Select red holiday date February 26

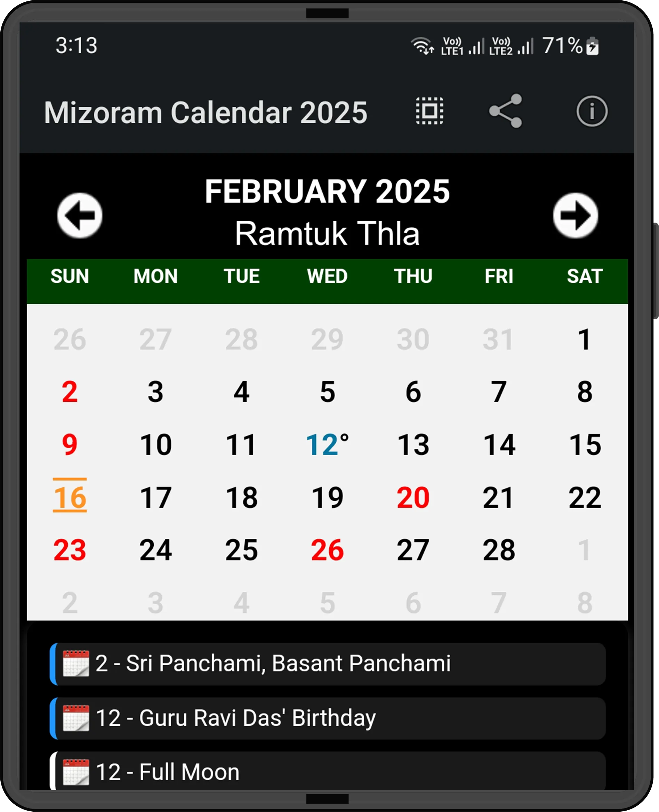tap(327, 550)
